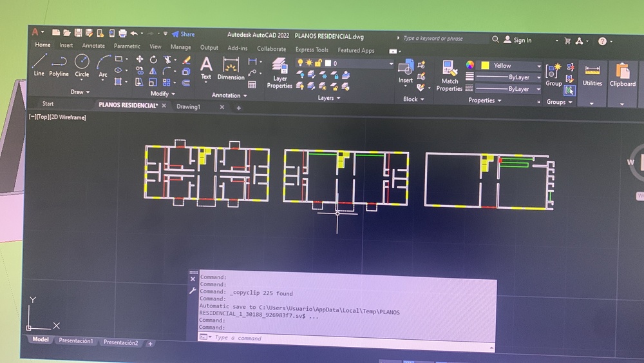Start the Dimension tool
This screenshot has height=363, width=644.
(231, 68)
